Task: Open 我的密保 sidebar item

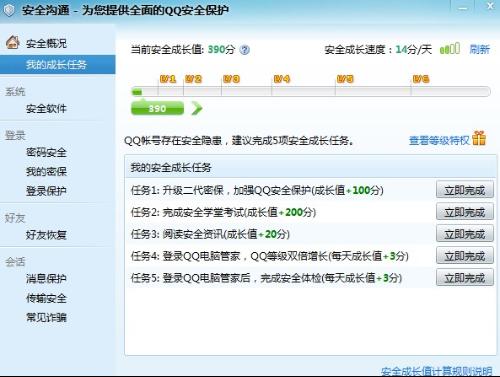Action: (x=46, y=171)
